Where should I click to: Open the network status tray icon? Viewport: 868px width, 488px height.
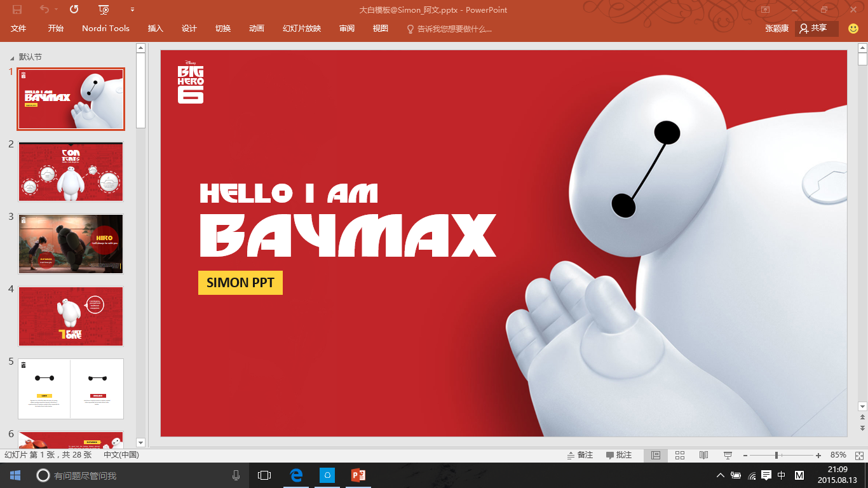(x=752, y=475)
